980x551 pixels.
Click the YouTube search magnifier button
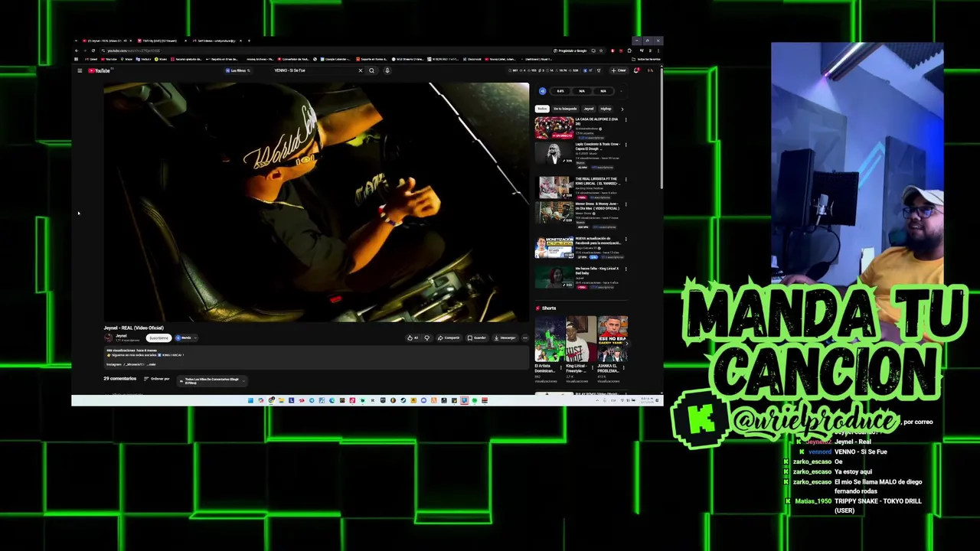click(x=371, y=70)
